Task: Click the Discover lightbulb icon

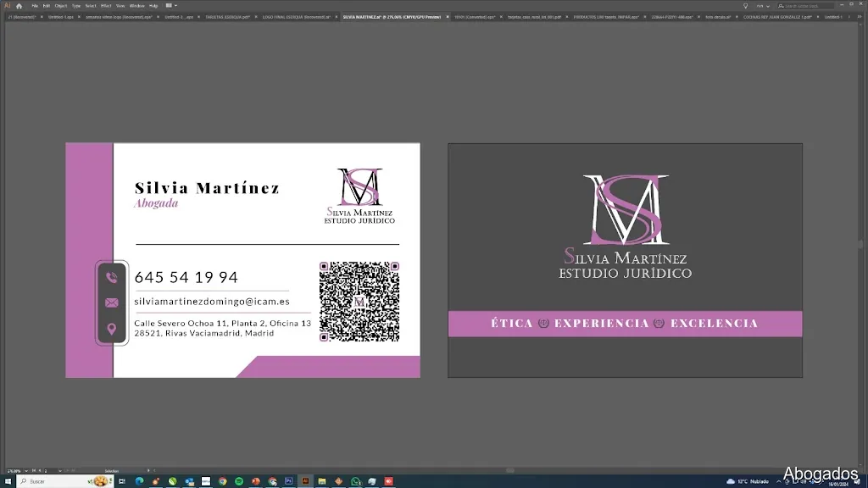Action: click(745, 5)
